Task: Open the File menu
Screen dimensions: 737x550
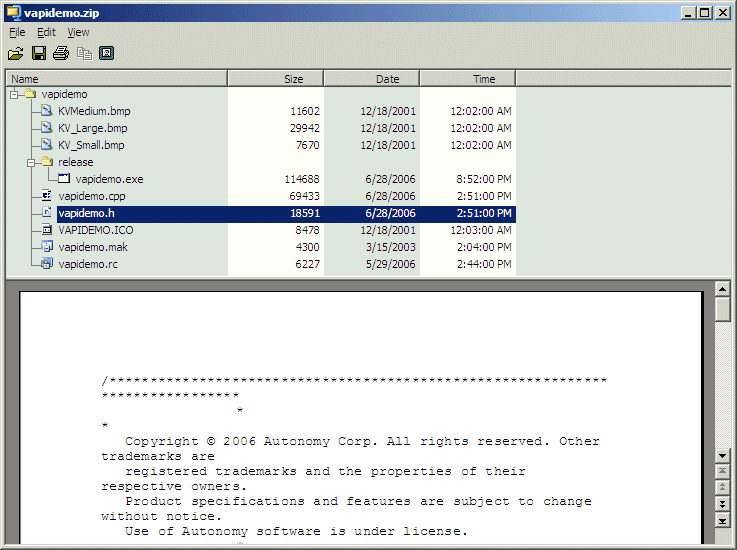Action: pyautogui.click(x=17, y=32)
